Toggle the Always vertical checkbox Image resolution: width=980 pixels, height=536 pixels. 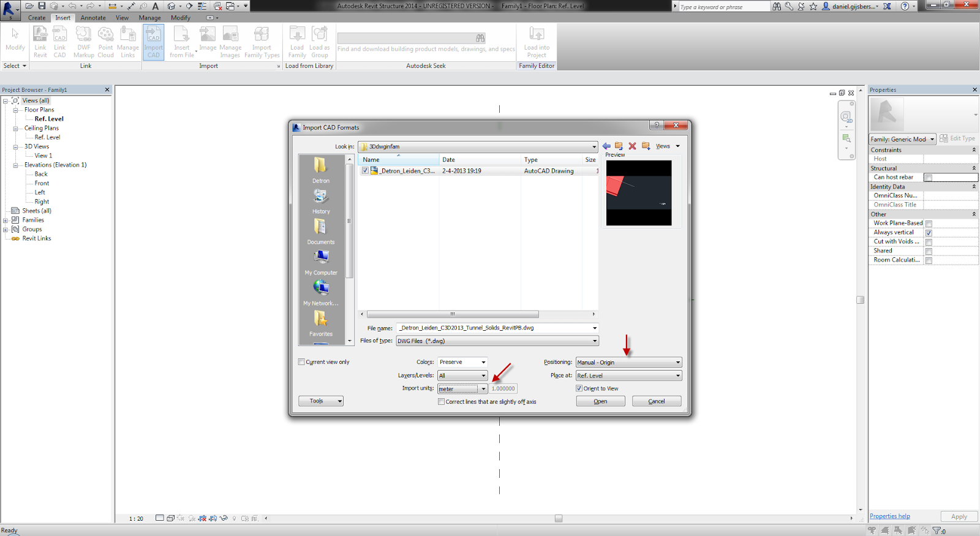pyautogui.click(x=929, y=233)
